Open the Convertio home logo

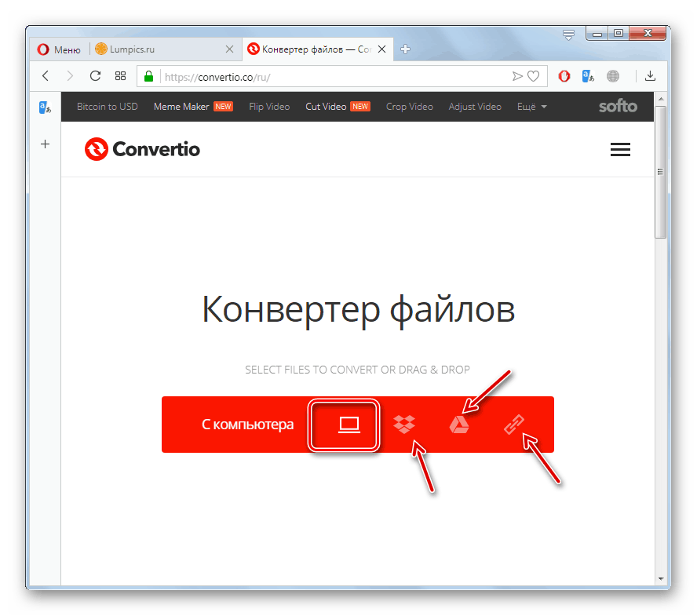(x=142, y=149)
